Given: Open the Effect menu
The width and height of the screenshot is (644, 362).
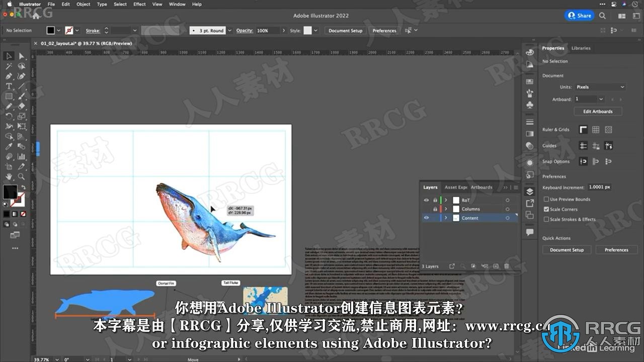Looking at the screenshot, I should [139, 4].
